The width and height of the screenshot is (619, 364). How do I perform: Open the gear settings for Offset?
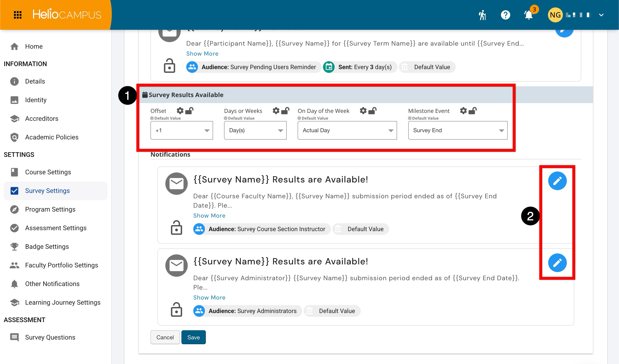tap(180, 111)
